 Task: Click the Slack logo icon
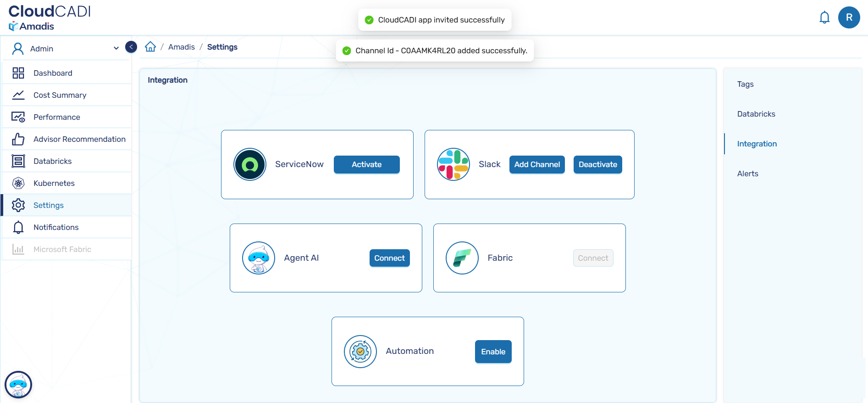tap(453, 164)
